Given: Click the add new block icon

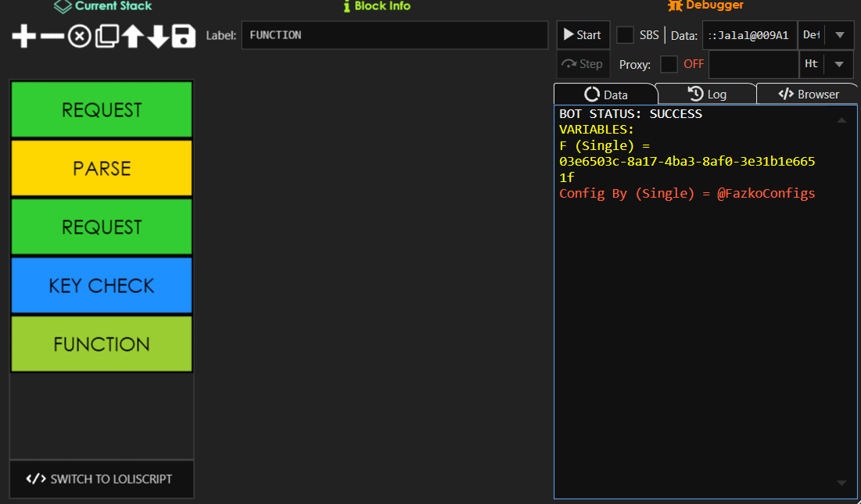Looking at the screenshot, I should (x=22, y=36).
